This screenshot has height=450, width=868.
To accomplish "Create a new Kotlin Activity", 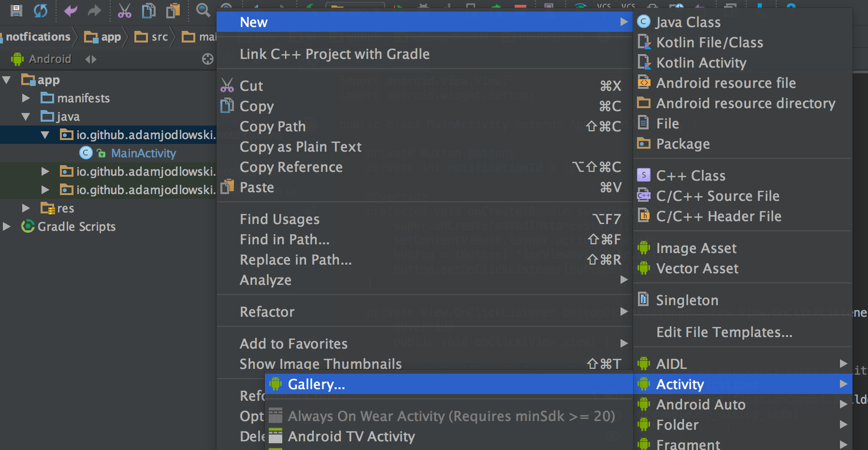I will pyautogui.click(x=742, y=63).
